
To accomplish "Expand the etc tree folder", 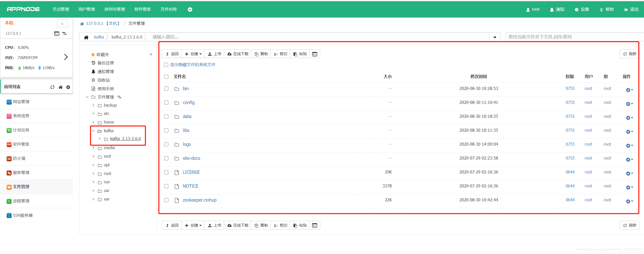I will (x=93, y=114).
